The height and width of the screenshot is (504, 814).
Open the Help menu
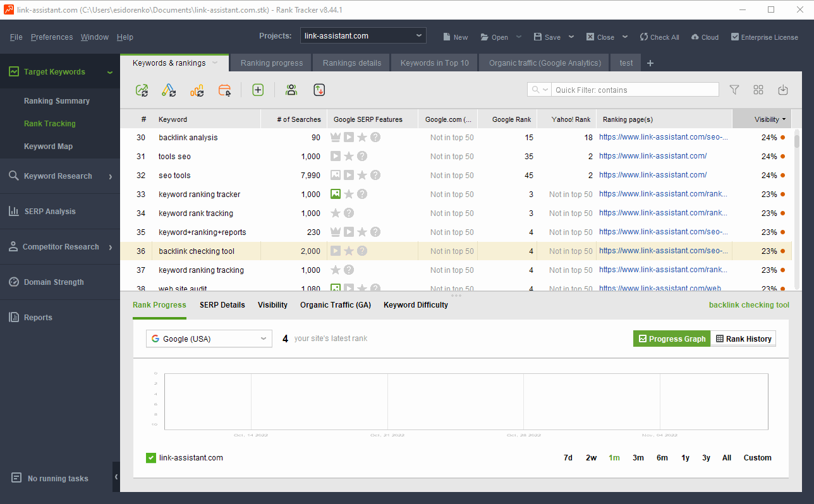click(125, 37)
